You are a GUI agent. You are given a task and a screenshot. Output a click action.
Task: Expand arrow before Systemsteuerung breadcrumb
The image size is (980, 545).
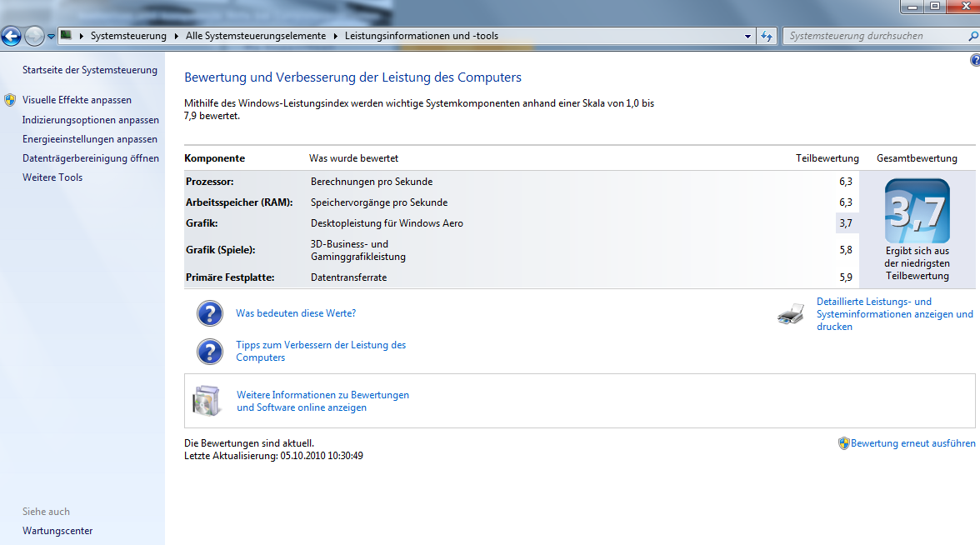82,36
